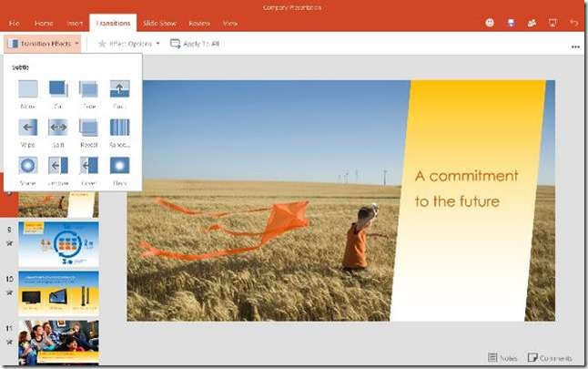This screenshot has height=369, width=588.
Task: Open the Notes pane
Action: [502, 357]
